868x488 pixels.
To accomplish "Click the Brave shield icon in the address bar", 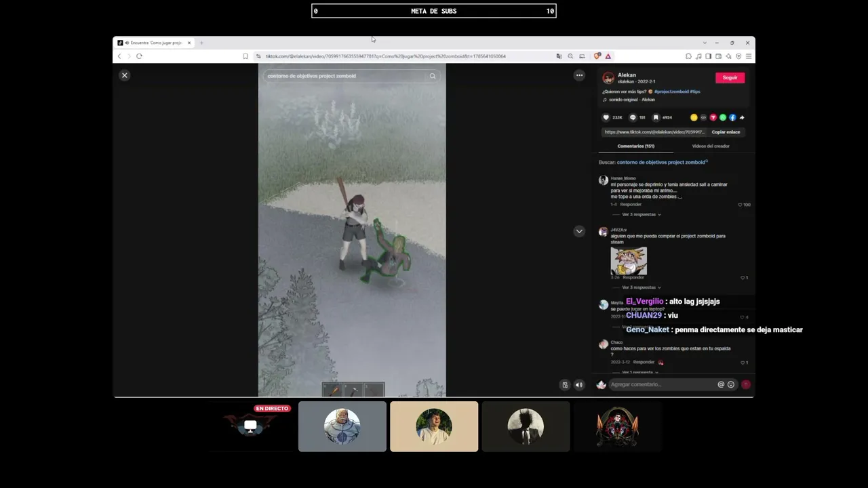I will (597, 56).
